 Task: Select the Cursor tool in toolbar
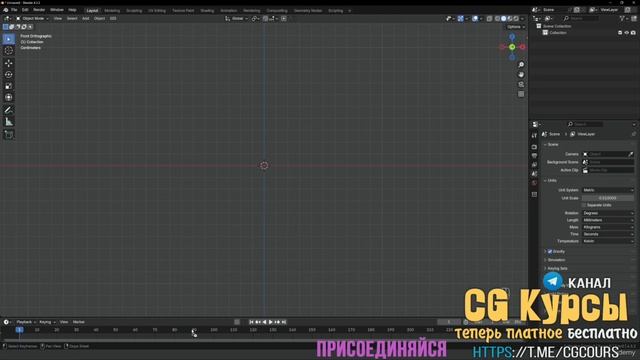[9, 51]
